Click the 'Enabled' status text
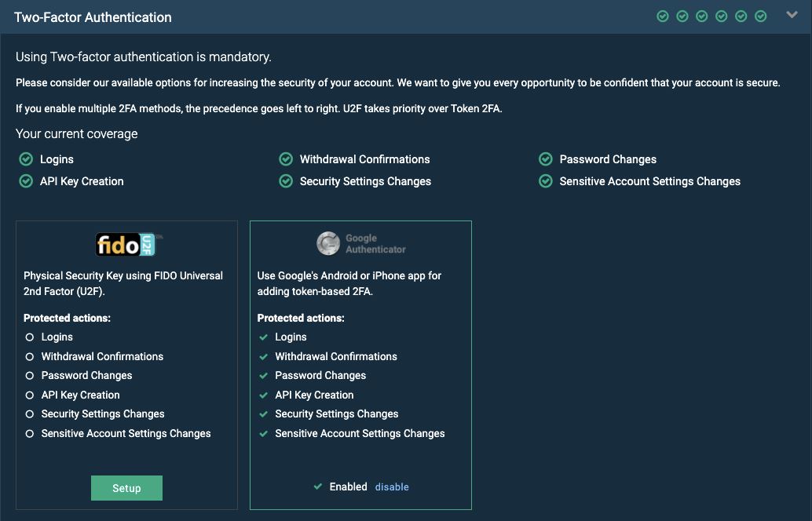The width and height of the screenshot is (812, 521). 348,486
